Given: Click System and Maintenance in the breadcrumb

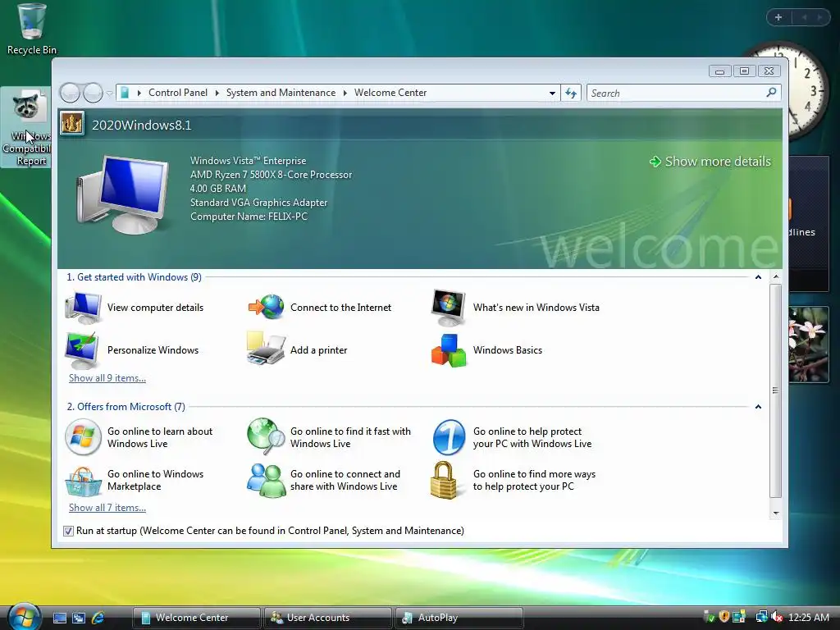Looking at the screenshot, I should pyautogui.click(x=281, y=93).
